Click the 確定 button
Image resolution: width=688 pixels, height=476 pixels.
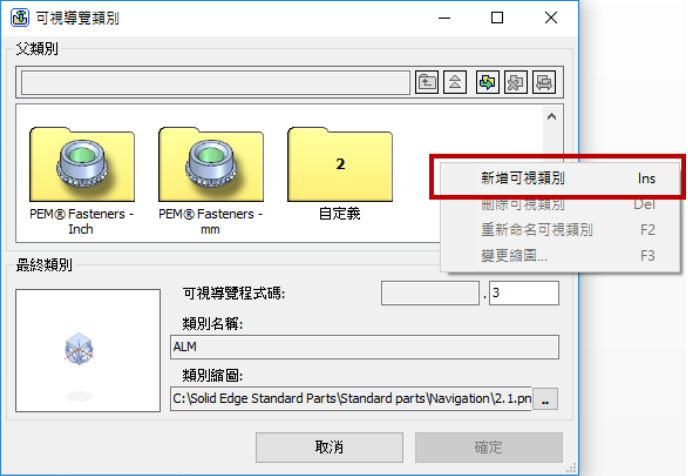pos(489,447)
